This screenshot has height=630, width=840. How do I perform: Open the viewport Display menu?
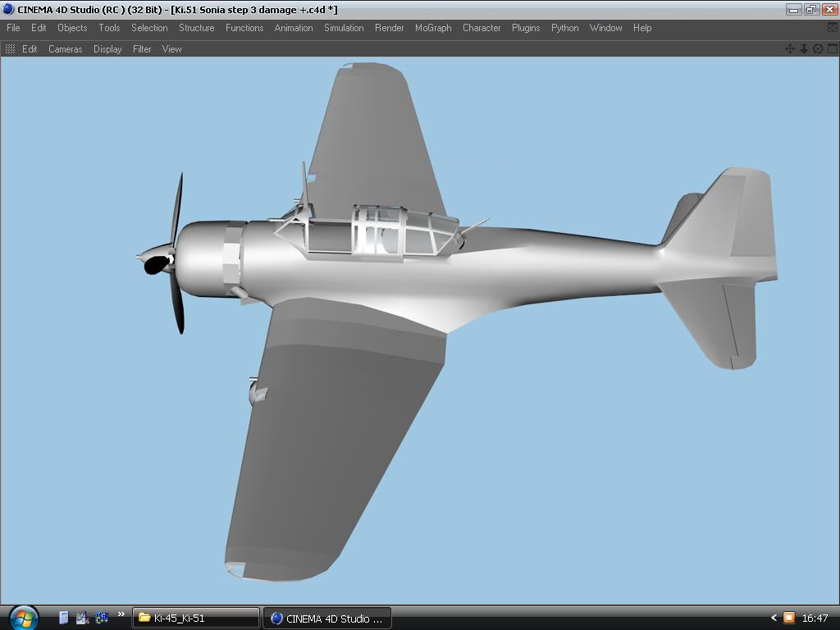point(107,49)
